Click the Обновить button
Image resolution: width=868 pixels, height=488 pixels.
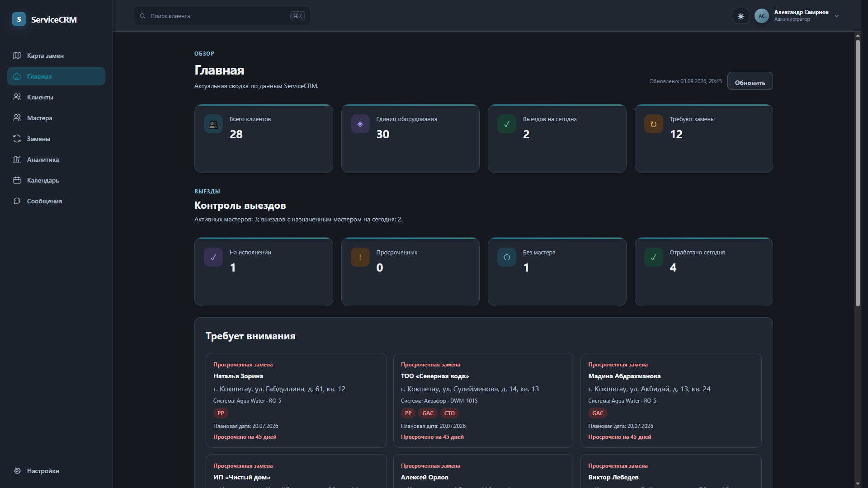pos(750,81)
